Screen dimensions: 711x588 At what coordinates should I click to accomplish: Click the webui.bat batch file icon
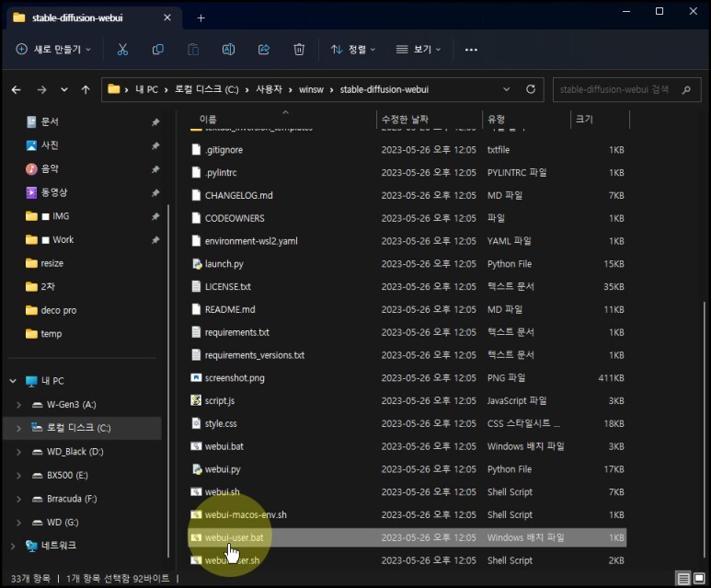[196, 446]
